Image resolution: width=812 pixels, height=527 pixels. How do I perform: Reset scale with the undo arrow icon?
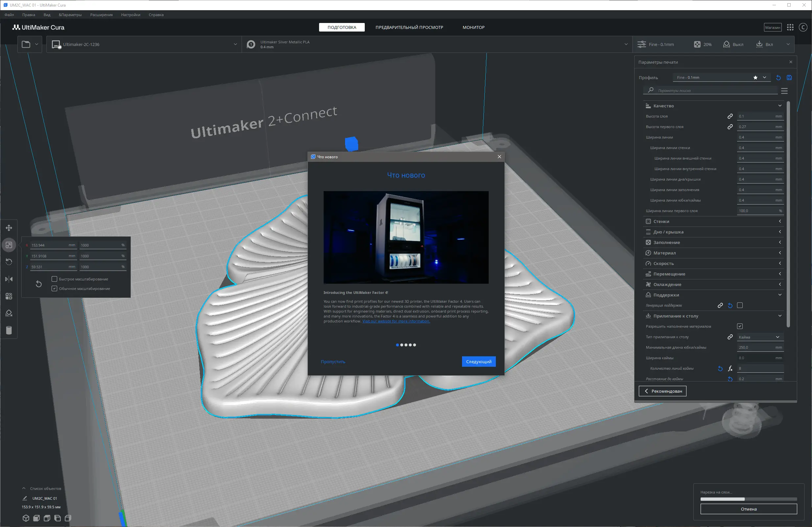click(39, 284)
